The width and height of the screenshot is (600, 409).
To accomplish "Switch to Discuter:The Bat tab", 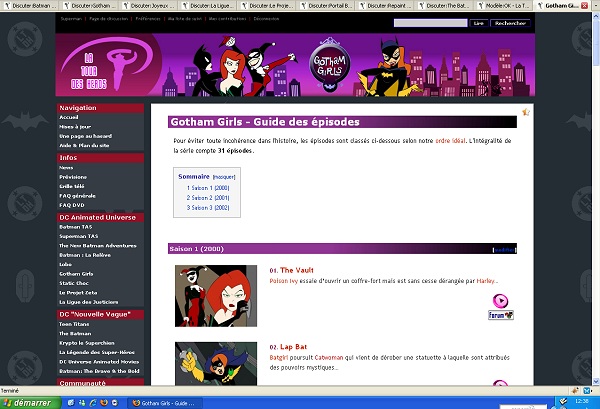I will tap(446, 5).
